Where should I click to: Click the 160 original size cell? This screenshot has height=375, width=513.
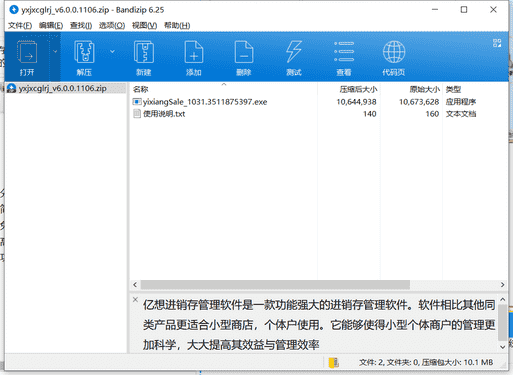[432, 114]
